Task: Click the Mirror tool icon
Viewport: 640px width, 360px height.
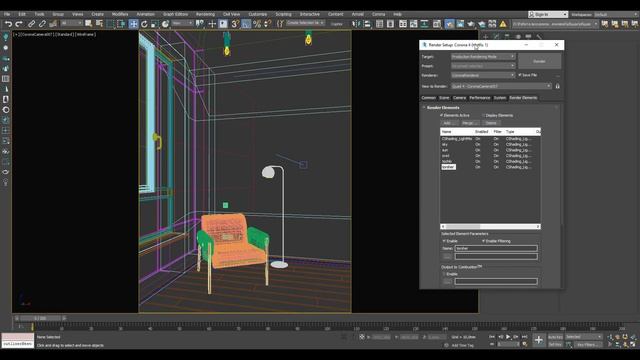Action: pos(356,24)
